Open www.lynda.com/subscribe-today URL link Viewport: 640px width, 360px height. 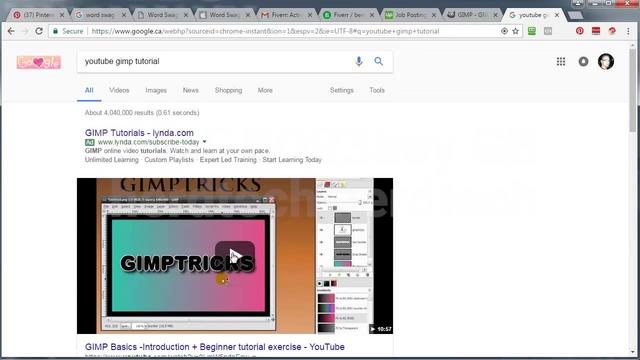click(149, 142)
